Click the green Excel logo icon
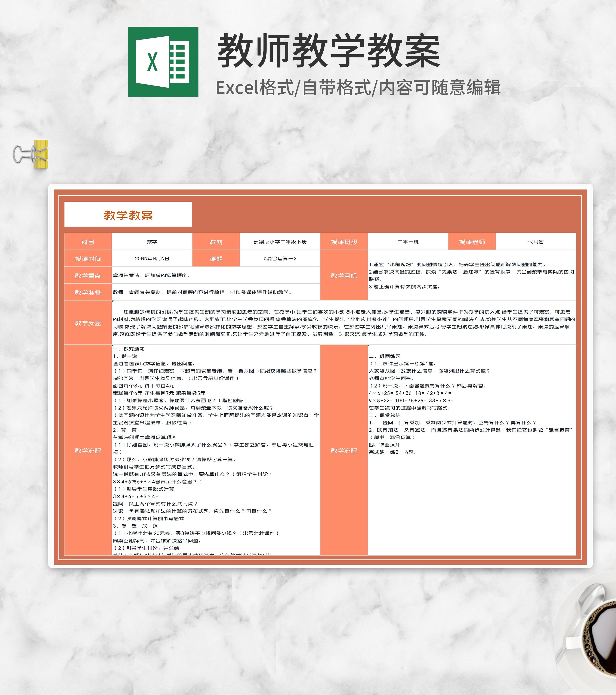This screenshot has width=616, height=695. point(163,62)
